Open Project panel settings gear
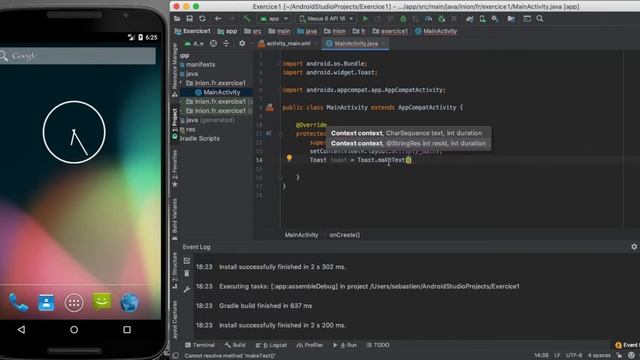The width and height of the screenshot is (640, 360). [242, 44]
